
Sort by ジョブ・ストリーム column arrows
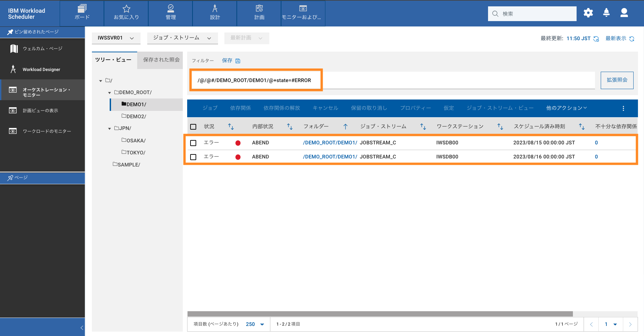click(423, 127)
